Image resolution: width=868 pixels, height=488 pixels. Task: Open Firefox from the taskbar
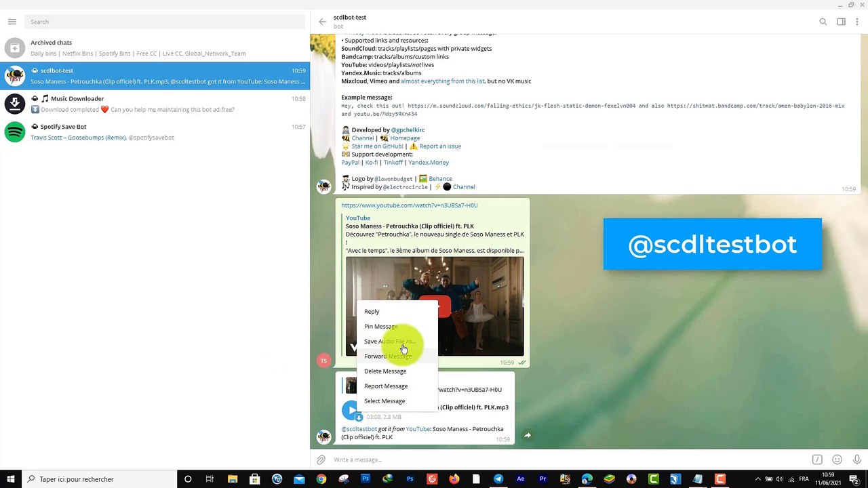(454, 479)
